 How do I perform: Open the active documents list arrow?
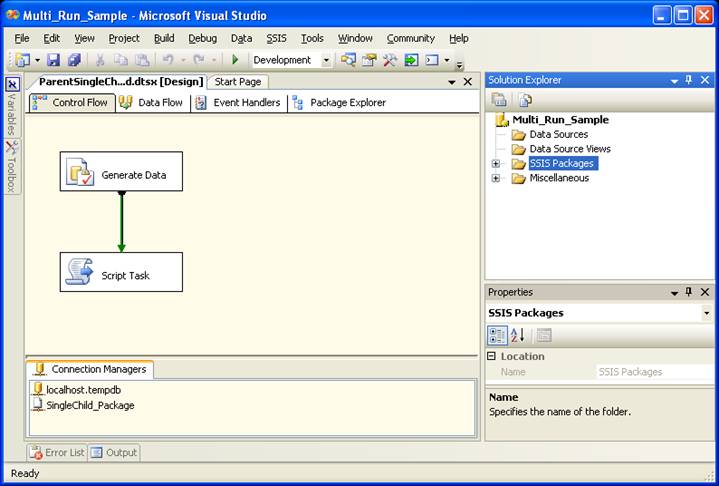(452, 82)
